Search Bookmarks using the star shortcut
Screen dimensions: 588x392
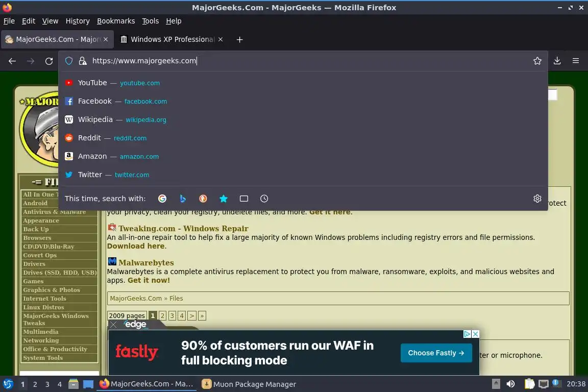point(224,199)
